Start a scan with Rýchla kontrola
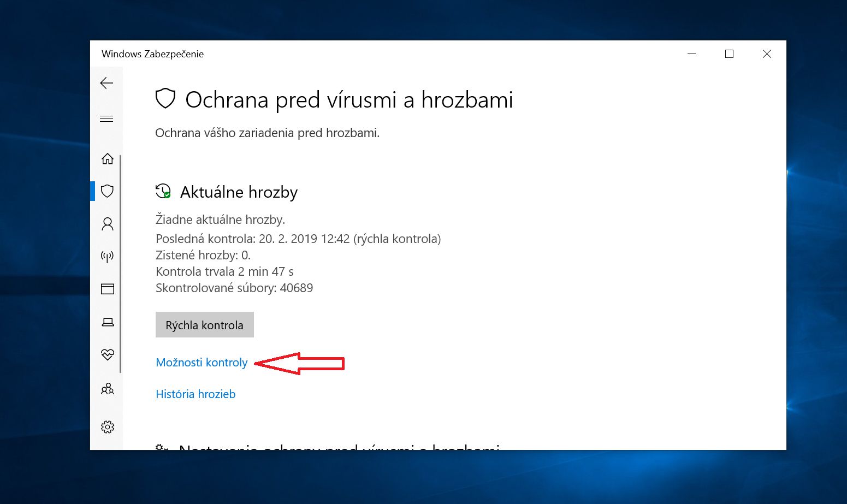The width and height of the screenshot is (847, 504). [205, 325]
